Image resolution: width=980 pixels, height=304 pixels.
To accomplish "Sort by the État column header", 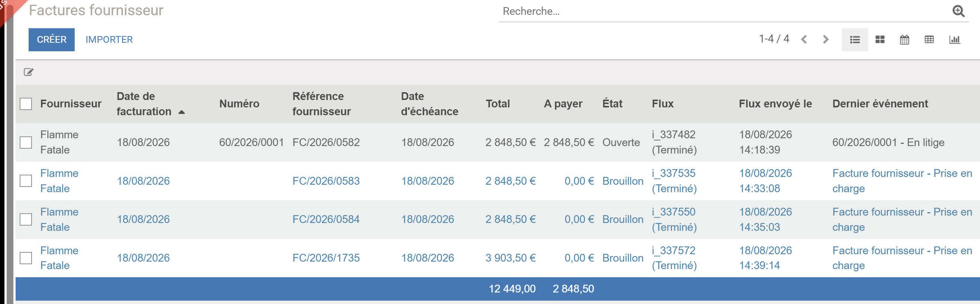I will pyautogui.click(x=612, y=104).
